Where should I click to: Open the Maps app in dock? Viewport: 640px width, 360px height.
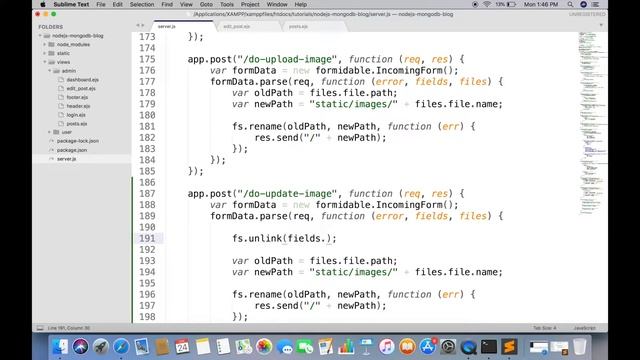tap(244, 347)
